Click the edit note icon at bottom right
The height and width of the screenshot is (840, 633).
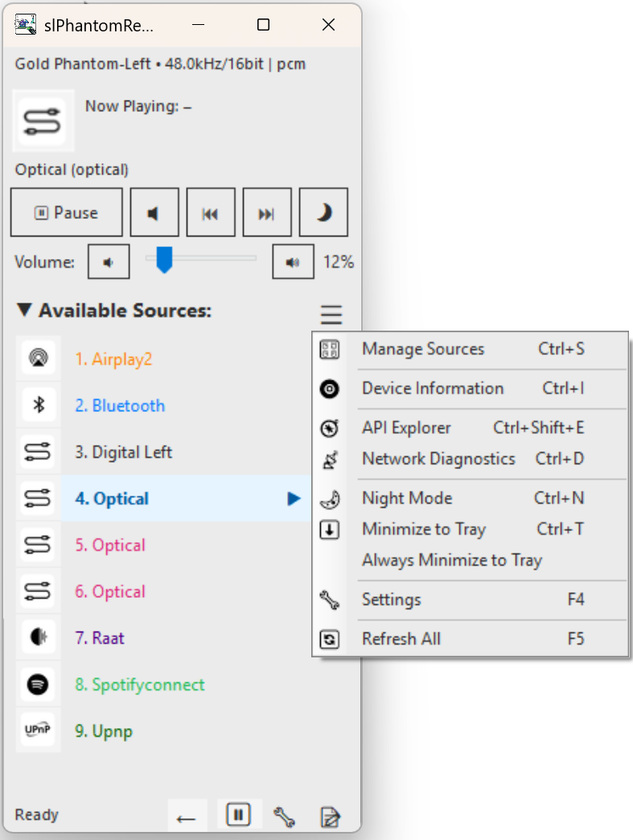[x=330, y=817]
